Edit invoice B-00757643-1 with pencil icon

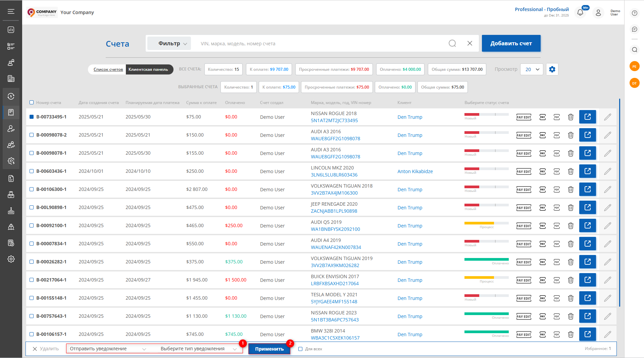[608, 316]
